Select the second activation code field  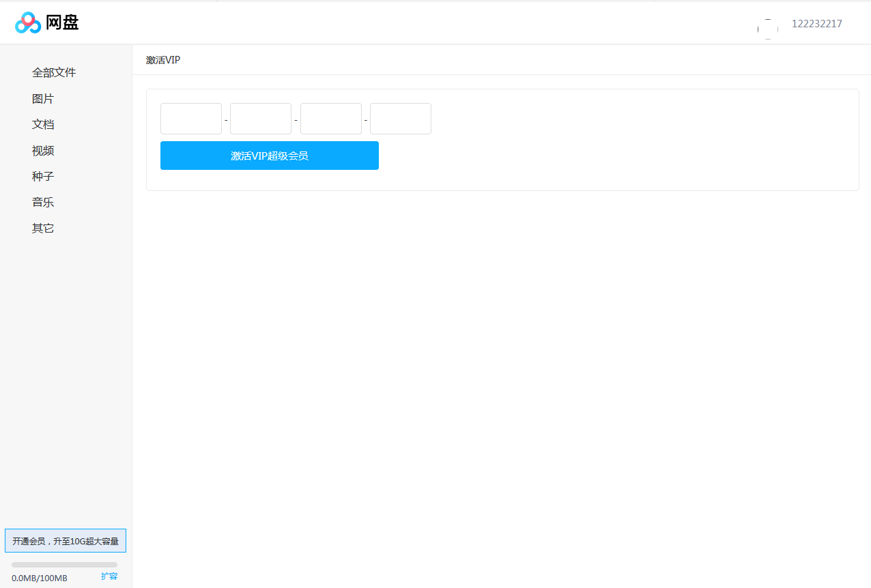point(260,118)
